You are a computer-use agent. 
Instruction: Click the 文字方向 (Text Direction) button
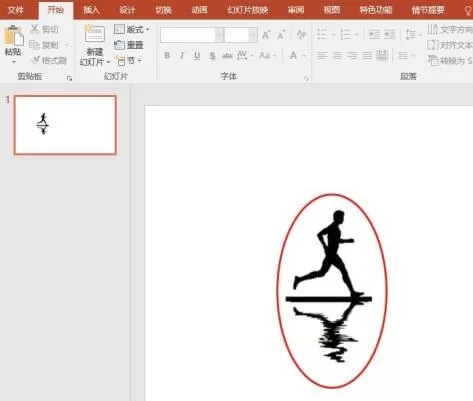point(450,29)
